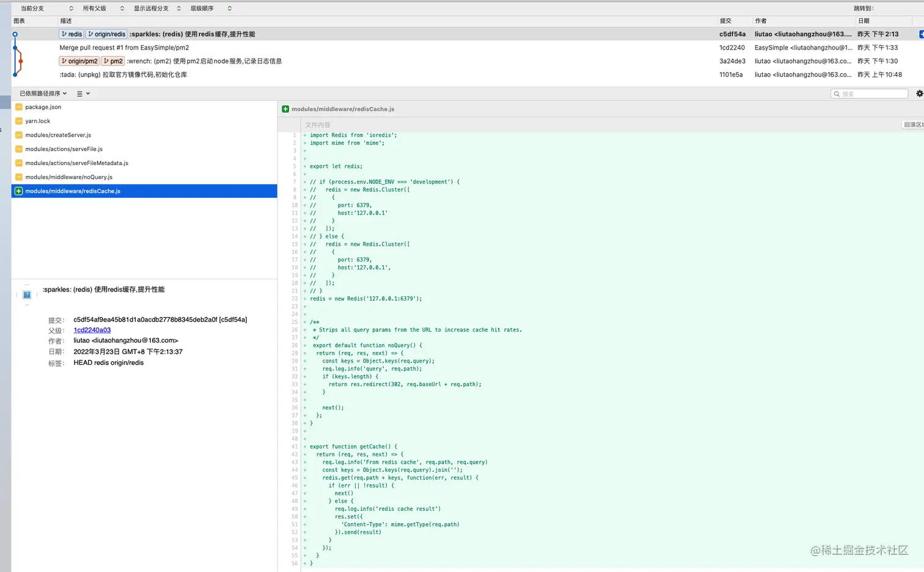Click commit hash 1cd2240
The image size is (924, 572).
click(732, 48)
